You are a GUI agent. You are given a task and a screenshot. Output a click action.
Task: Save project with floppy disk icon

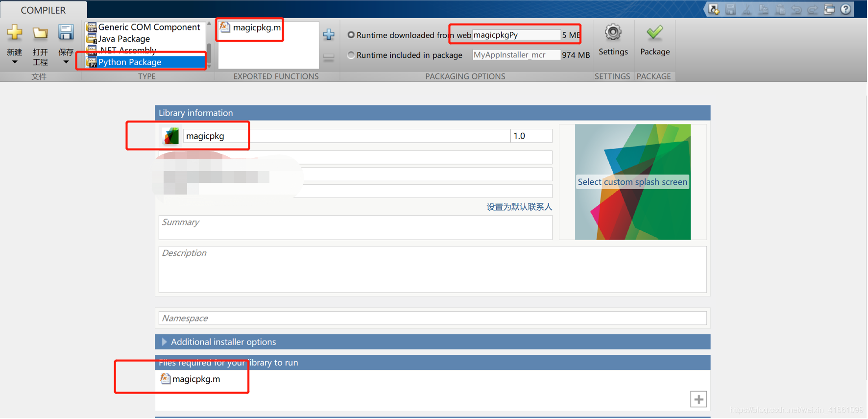[66, 32]
